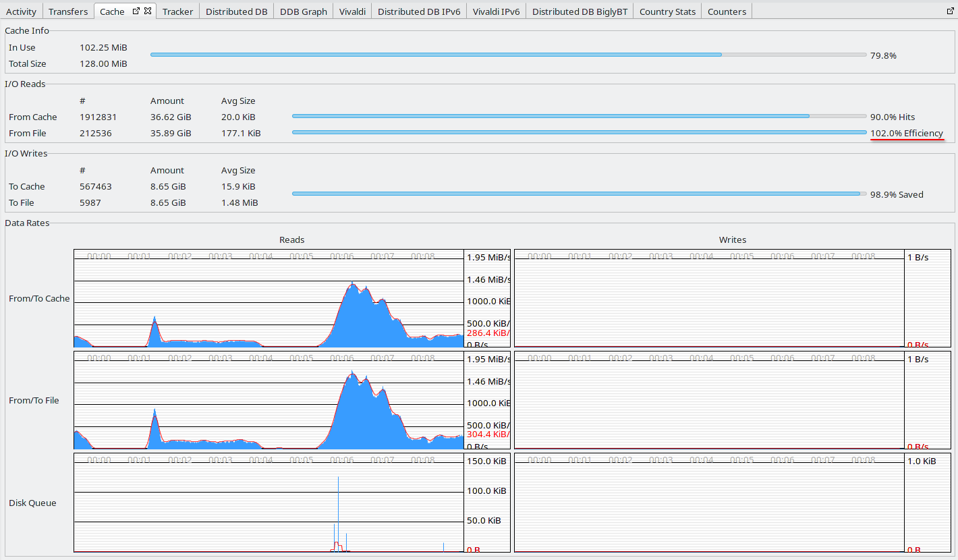958x560 pixels.
Task: Switch to the Activity tab
Action: (x=21, y=11)
